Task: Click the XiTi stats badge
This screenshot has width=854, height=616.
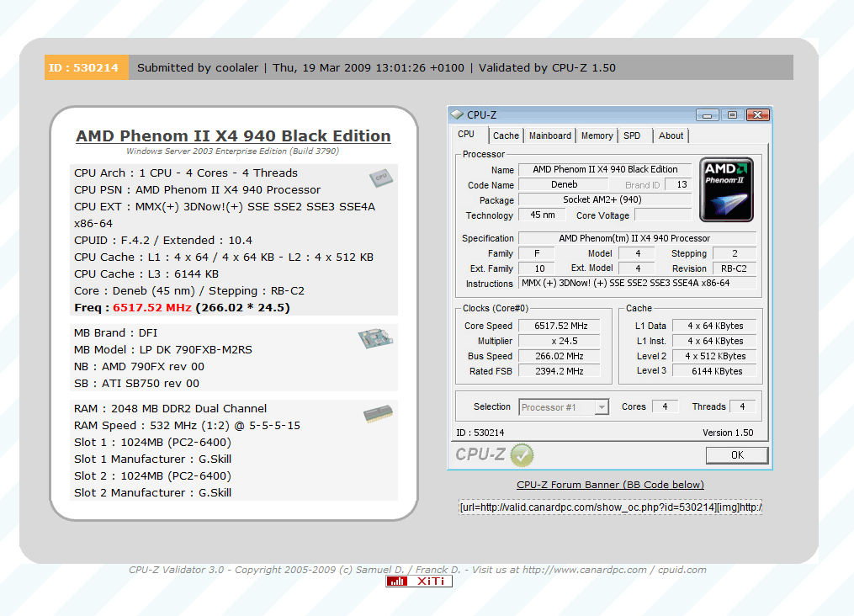Action: point(419,581)
